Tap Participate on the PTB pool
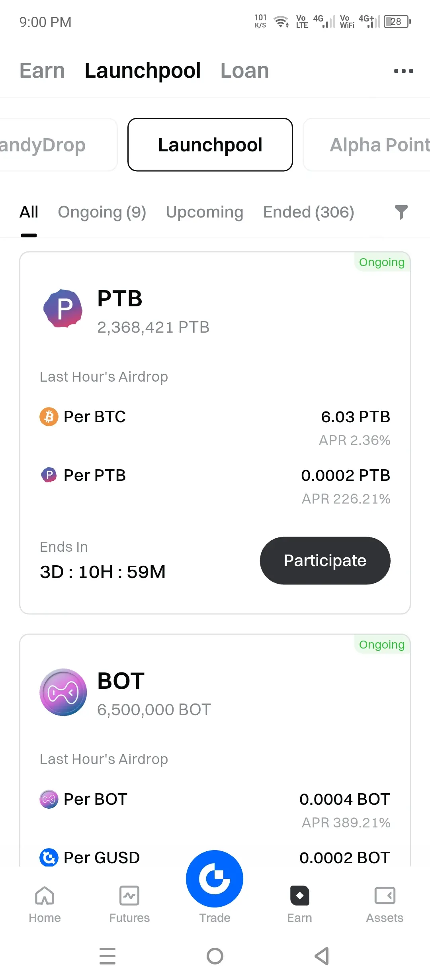This screenshot has width=430, height=980. click(325, 561)
